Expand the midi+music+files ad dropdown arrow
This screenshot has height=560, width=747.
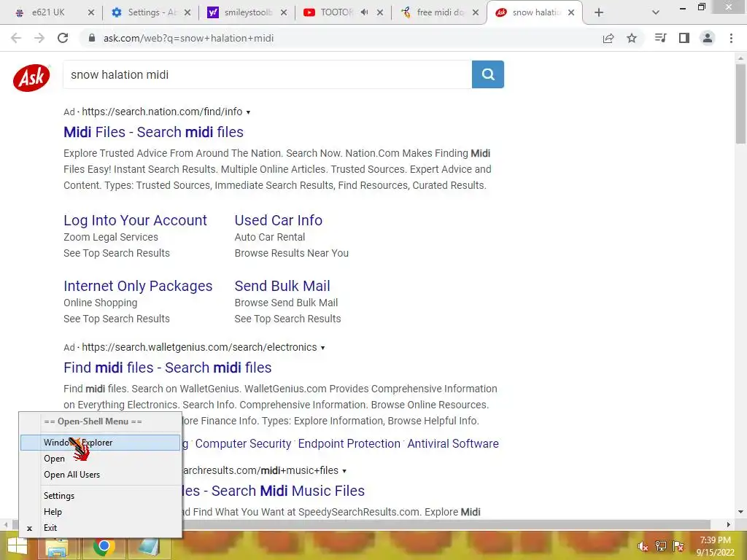[344, 471]
